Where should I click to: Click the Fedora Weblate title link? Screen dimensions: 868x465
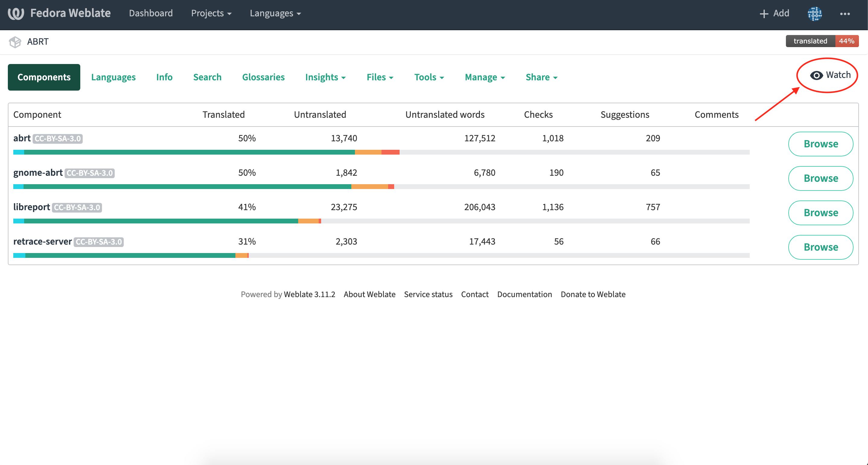70,13
